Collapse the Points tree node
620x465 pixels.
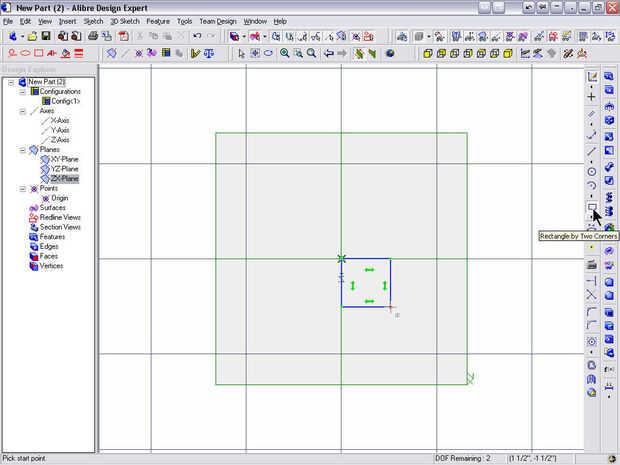click(x=23, y=189)
